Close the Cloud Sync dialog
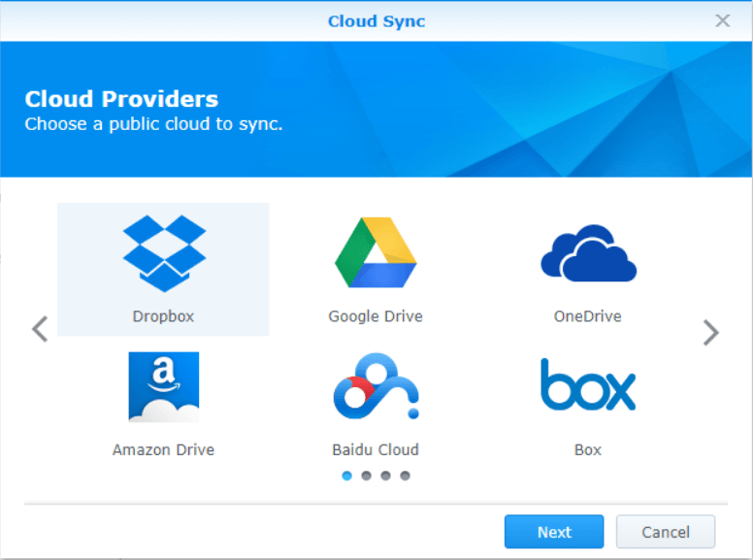 click(722, 20)
